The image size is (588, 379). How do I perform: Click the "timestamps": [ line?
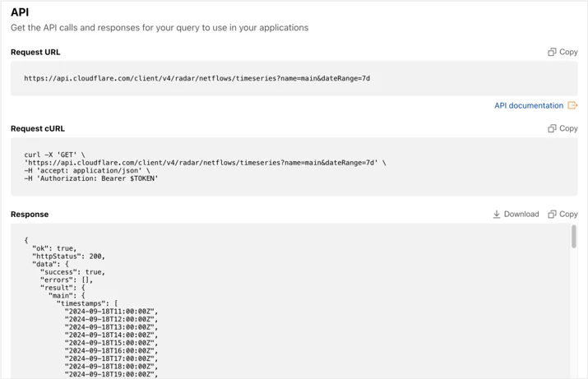(87, 303)
